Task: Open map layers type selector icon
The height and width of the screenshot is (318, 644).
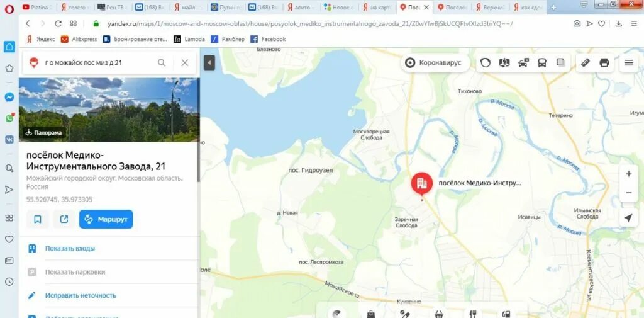Action: pyautogui.click(x=560, y=63)
